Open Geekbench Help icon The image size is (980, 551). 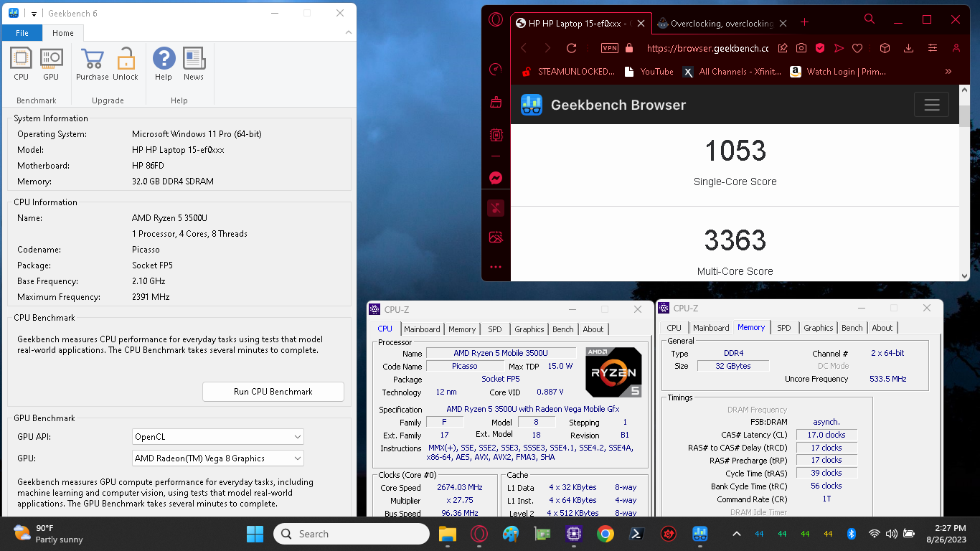[164, 64]
